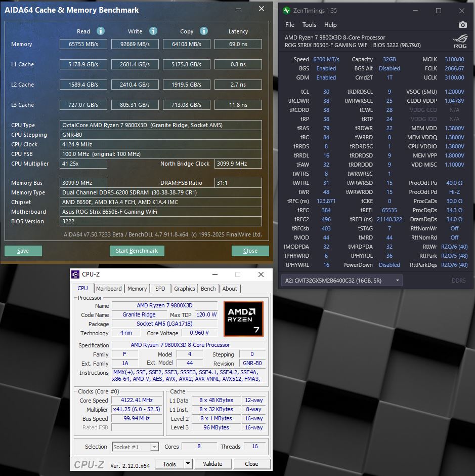Click the tCL value 30 in ZenTimings
Image resolution: width=475 pixels, height=476 pixels.
pyautogui.click(x=326, y=92)
